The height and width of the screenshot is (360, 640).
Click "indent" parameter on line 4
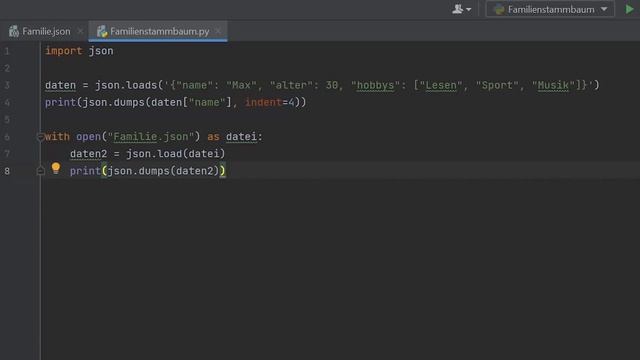tap(263, 102)
